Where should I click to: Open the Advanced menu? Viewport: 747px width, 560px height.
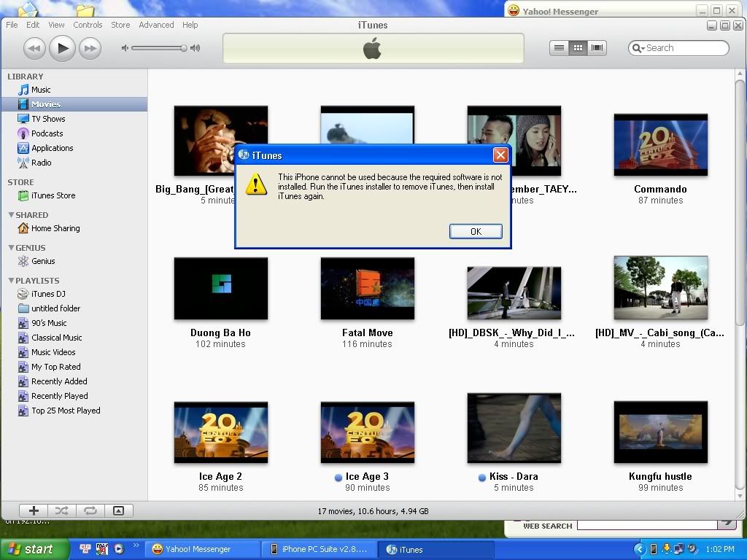pyautogui.click(x=156, y=25)
